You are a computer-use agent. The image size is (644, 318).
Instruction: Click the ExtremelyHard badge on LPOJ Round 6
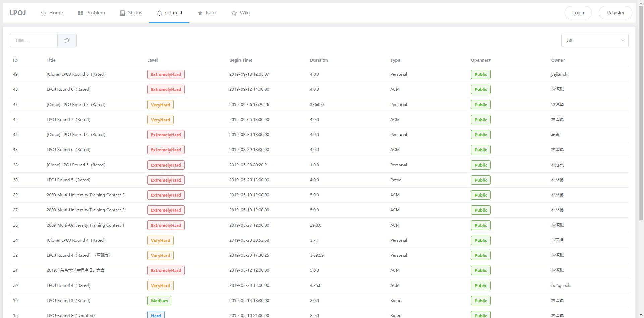tap(166, 149)
